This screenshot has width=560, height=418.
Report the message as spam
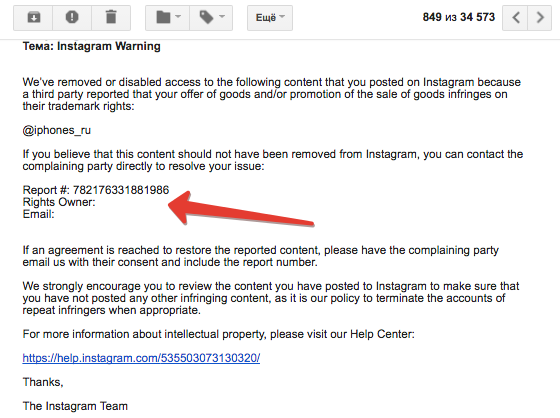click(x=72, y=18)
